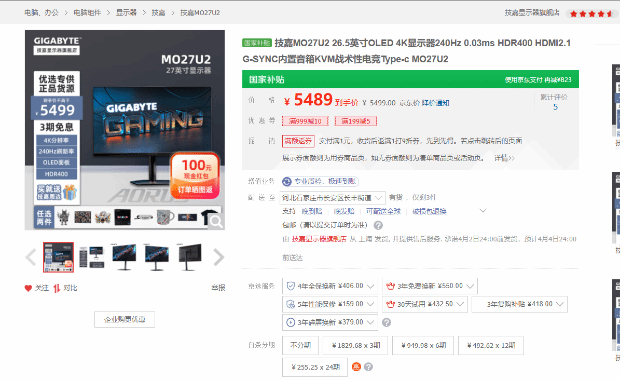620x380 pixels.
Task: Click the help icon next to 3年 ¥379.00 option
Action: [386, 322]
